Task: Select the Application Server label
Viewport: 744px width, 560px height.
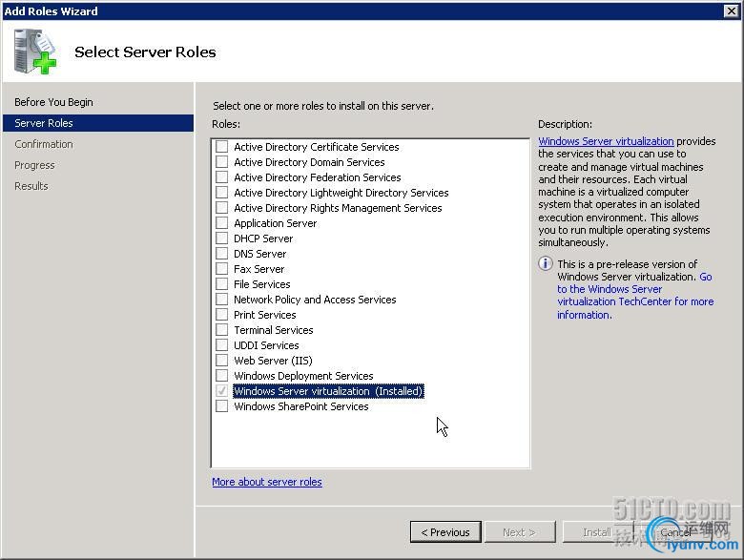Action: 276,223
